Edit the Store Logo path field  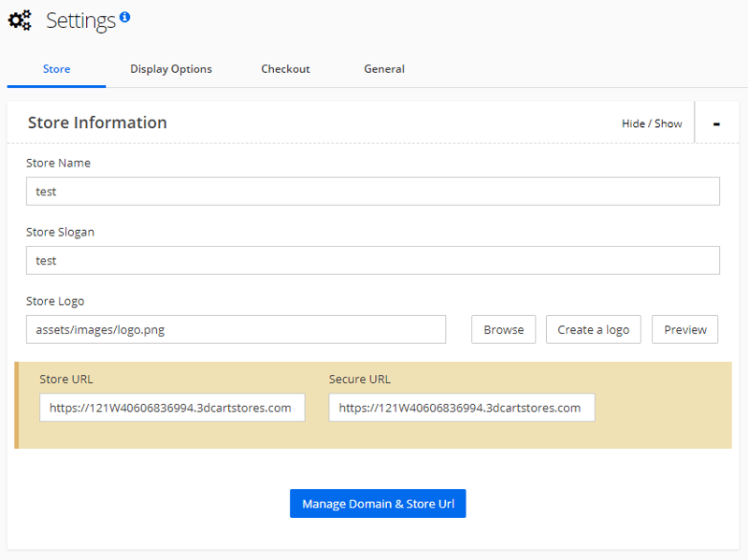point(237,330)
